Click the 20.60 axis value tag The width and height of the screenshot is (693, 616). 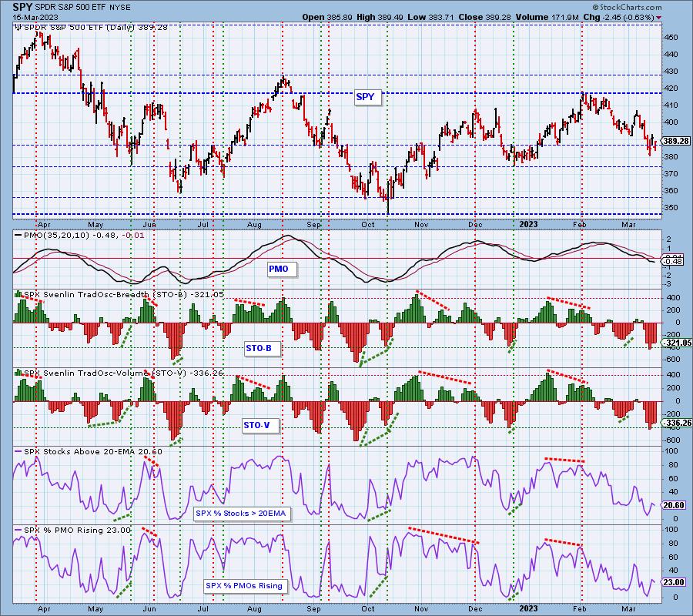point(675,505)
